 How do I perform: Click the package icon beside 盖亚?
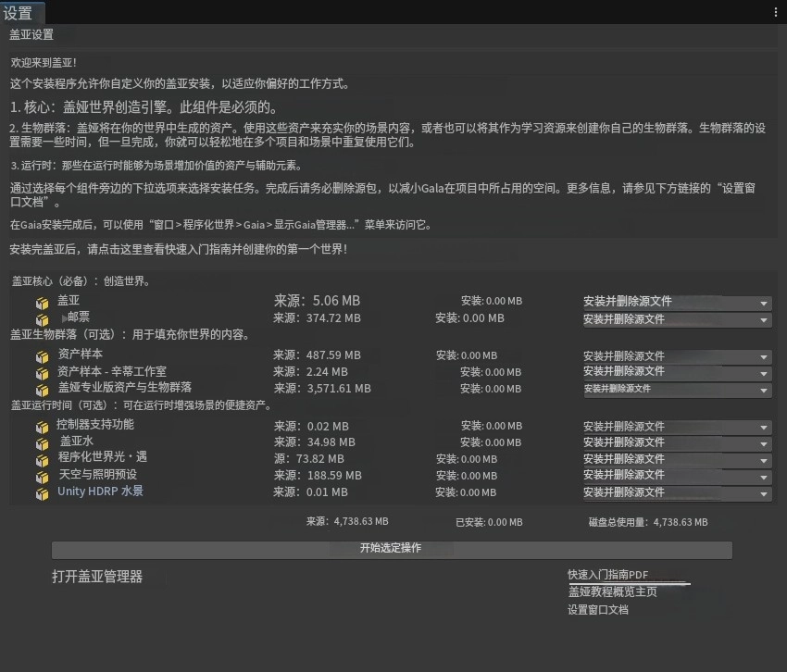43,303
